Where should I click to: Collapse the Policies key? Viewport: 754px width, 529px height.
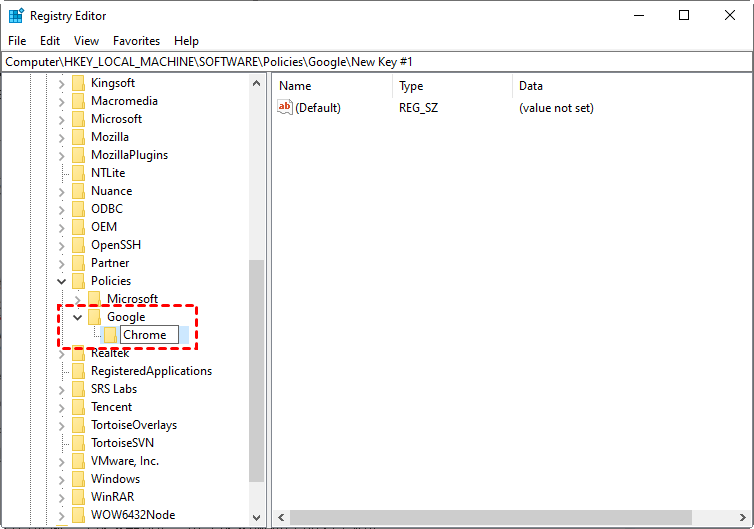click(x=62, y=281)
